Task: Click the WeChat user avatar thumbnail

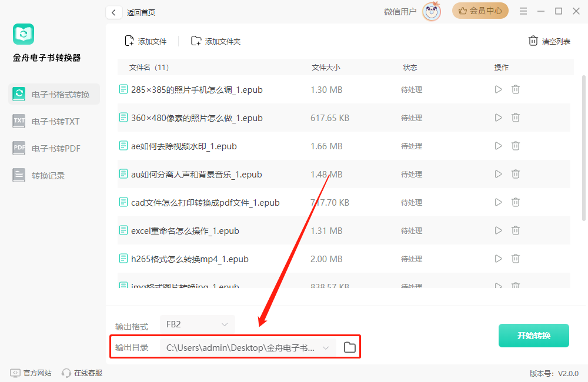Action: 431,12
